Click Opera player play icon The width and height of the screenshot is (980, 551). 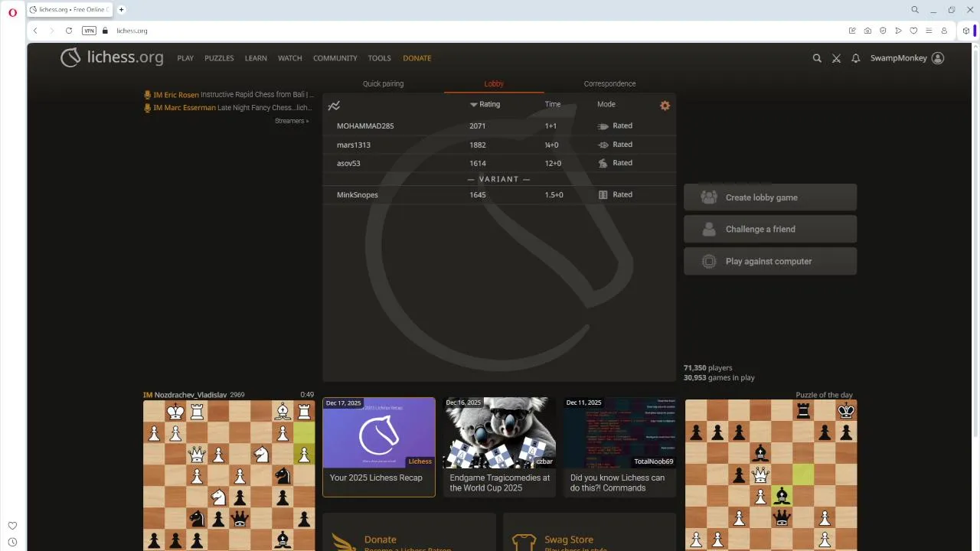point(898,31)
